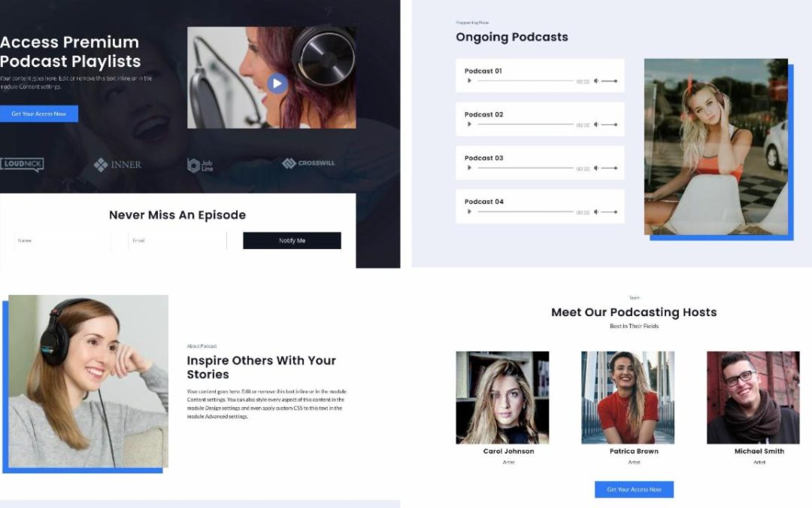Click the smiling woman with headphones photo
This screenshot has height=508, width=812.
click(x=88, y=381)
